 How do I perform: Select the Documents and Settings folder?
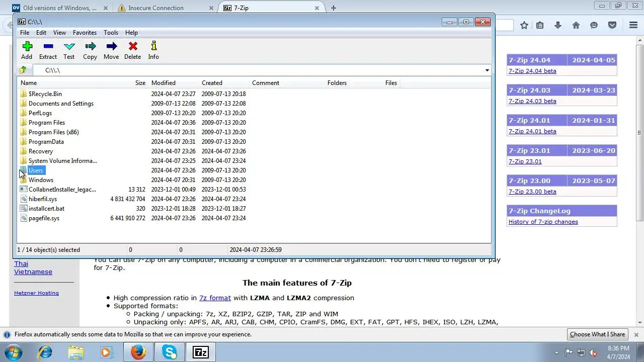pyautogui.click(x=61, y=104)
